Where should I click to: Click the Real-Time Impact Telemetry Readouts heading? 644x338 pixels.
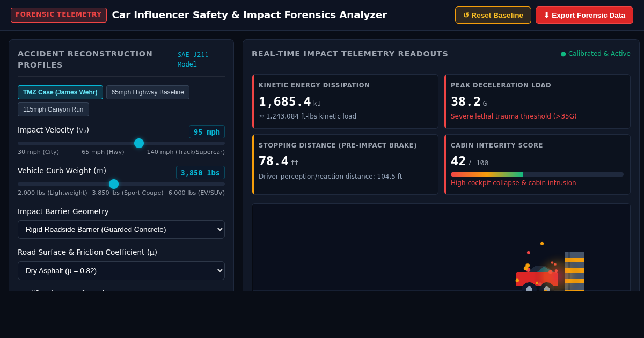(350, 54)
